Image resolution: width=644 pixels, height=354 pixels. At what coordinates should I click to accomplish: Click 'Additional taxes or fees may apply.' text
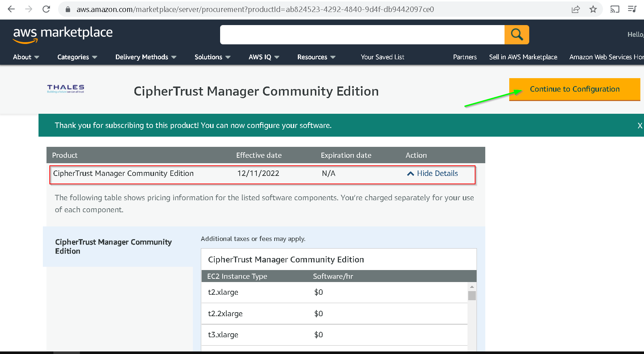pos(253,239)
